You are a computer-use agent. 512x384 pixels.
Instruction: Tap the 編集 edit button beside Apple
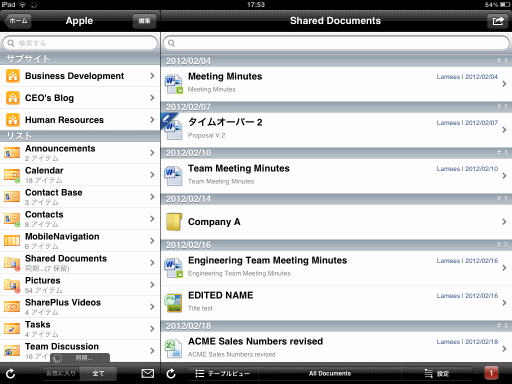click(144, 21)
